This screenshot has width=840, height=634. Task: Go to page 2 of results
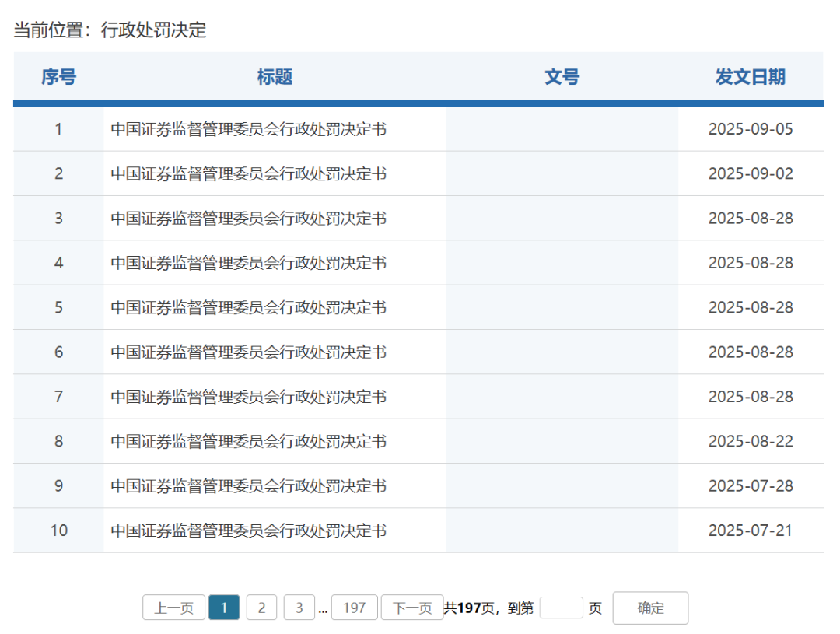coord(261,608)
